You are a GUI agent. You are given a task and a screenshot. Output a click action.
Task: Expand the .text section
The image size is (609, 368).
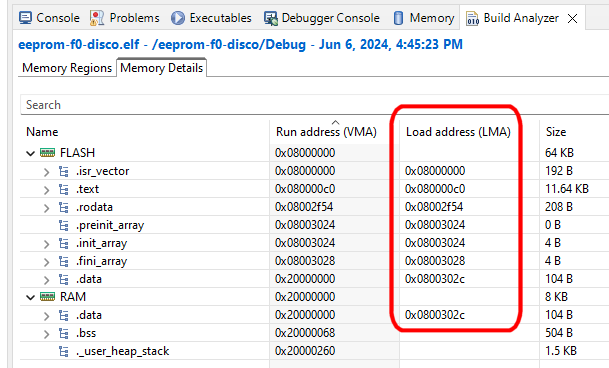(46, 190)
